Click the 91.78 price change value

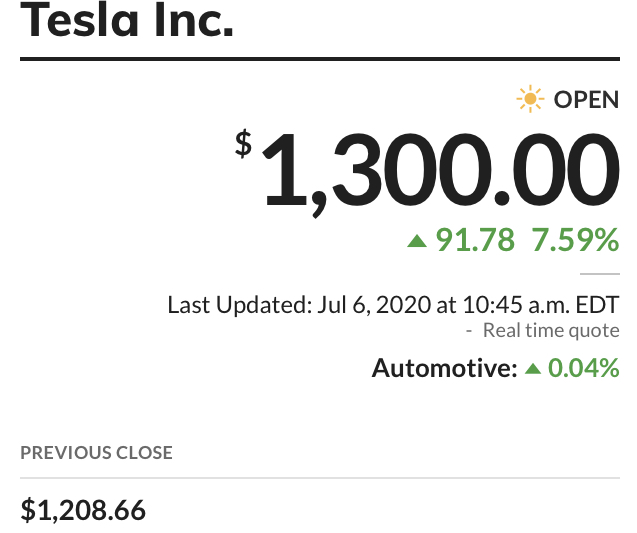475,240
